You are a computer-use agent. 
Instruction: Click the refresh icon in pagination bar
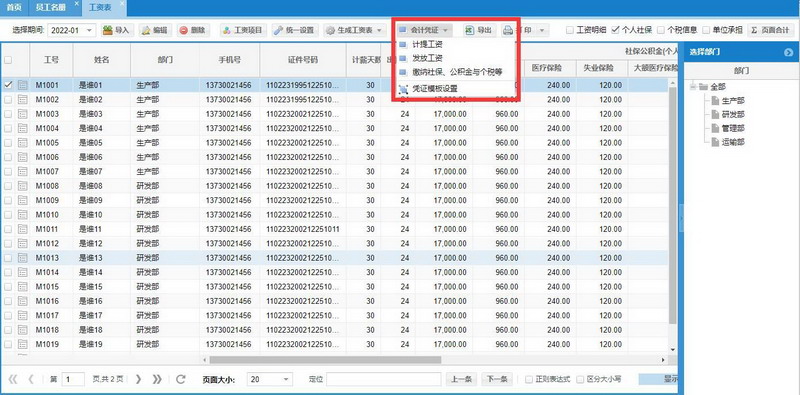(181, 379)
